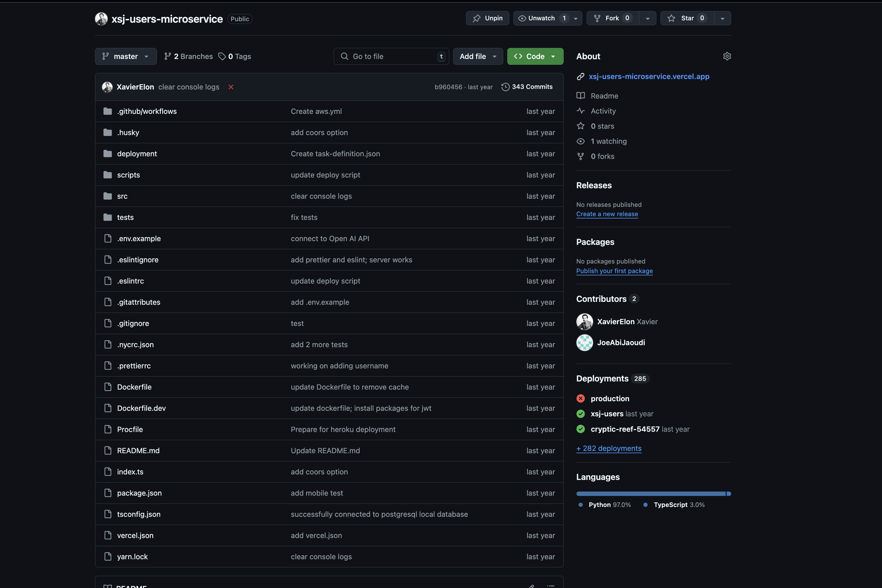Screen dimensions: 882x588
Task: Click the link icon beside vercel URL
Action: tap(580, 76)
